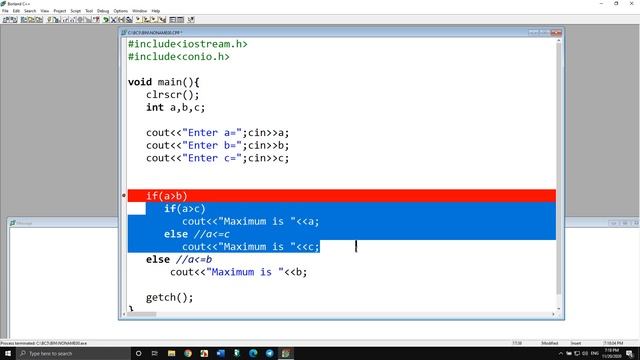Open Google Chrome from the taskbar
The height and width of the screenshot is (360, 640).
188,353
